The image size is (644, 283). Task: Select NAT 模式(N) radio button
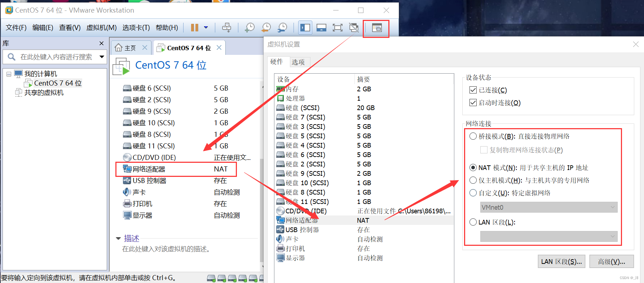[x=473, y=167]
